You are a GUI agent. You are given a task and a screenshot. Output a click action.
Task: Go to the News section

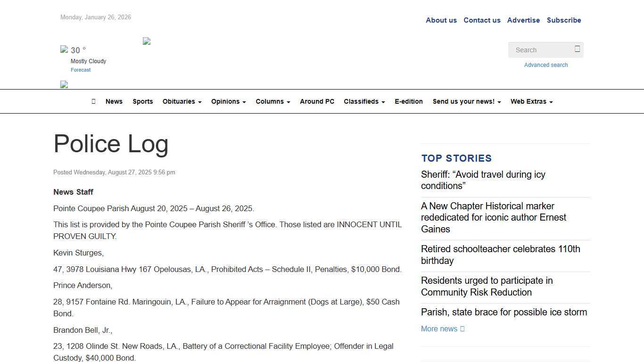pyautogui.click(x=114, y=101)
